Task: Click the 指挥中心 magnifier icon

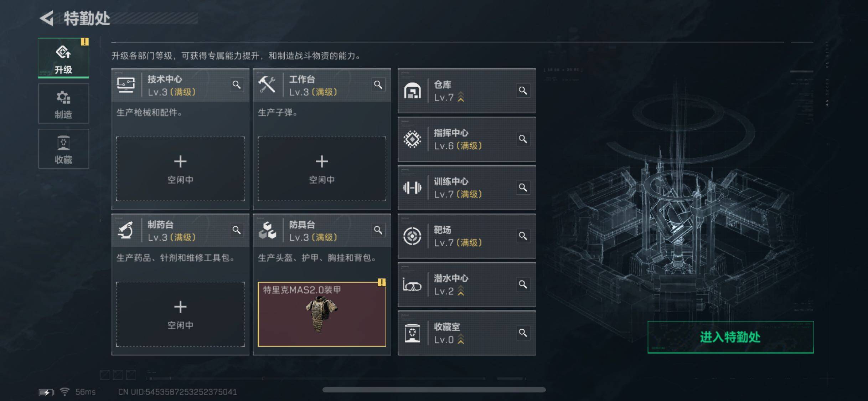Action: [x=523, y=139]
